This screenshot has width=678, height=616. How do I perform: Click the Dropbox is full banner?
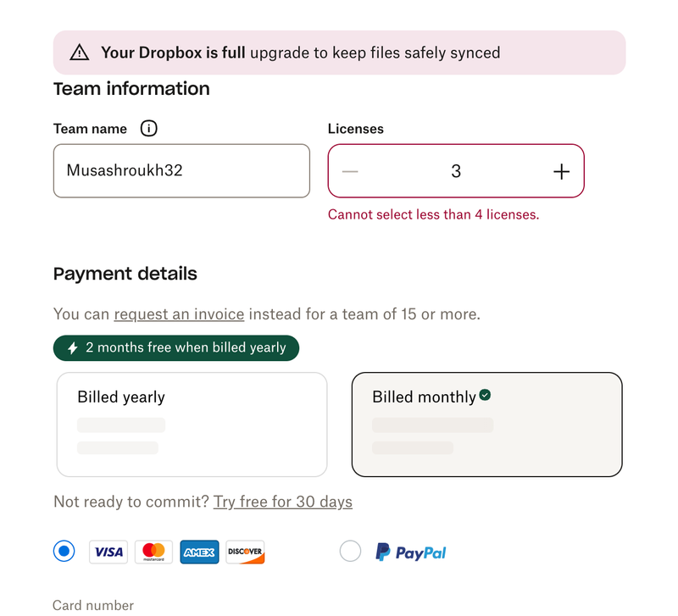(339, 53)
